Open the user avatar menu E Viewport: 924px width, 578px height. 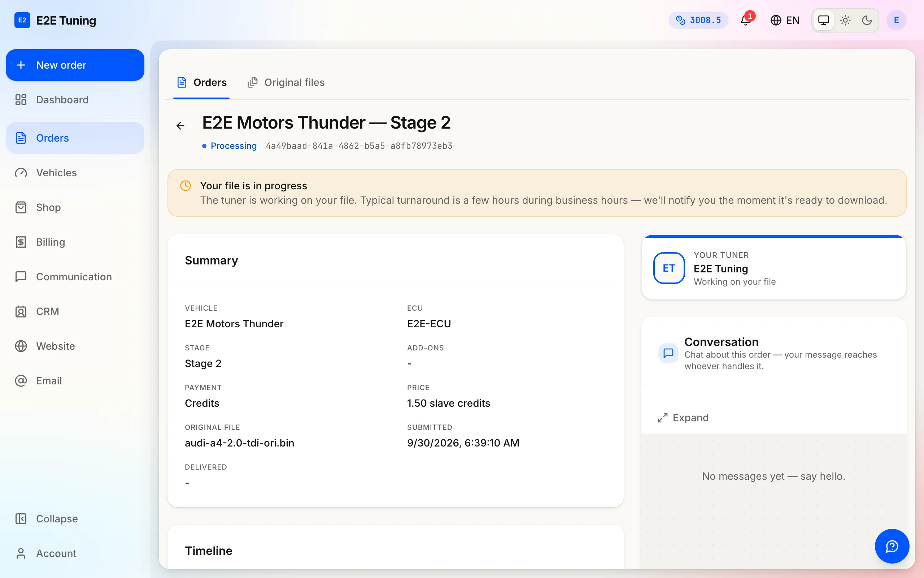(896, 20)
